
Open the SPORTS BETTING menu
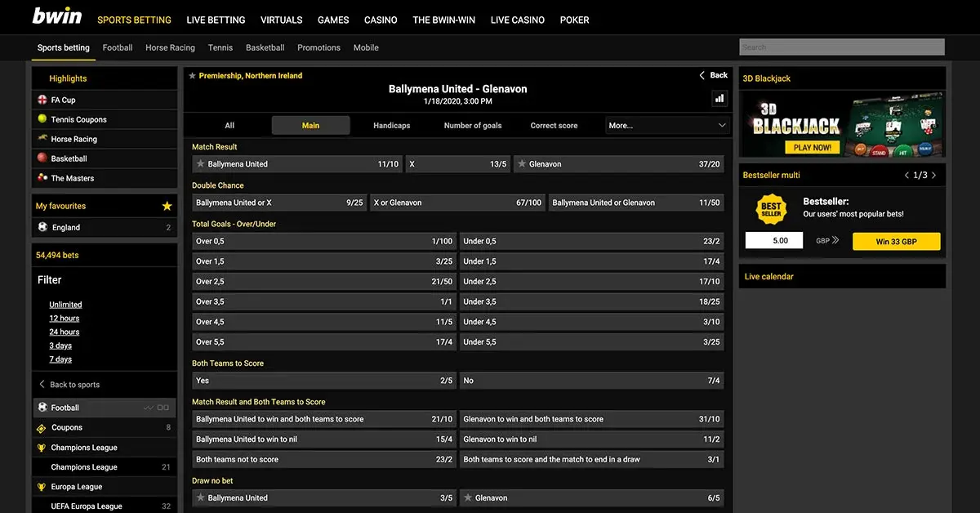(134, 20)
